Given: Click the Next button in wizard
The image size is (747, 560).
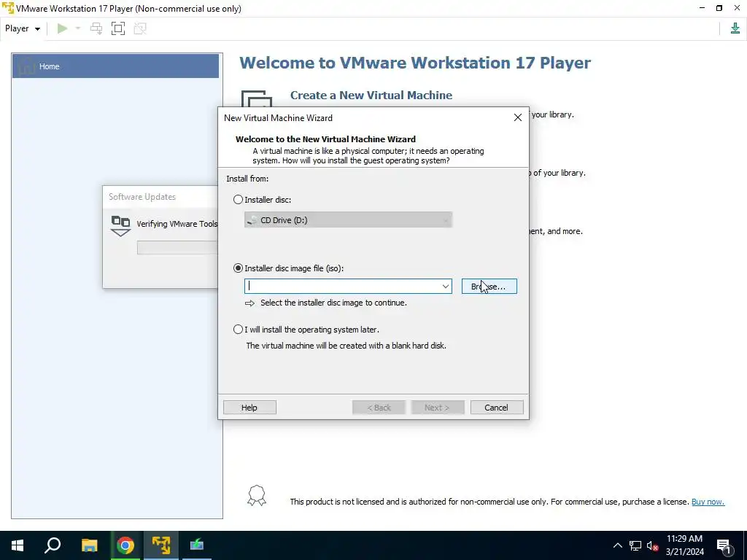Looking at the screenshot, I should (438, 408).
